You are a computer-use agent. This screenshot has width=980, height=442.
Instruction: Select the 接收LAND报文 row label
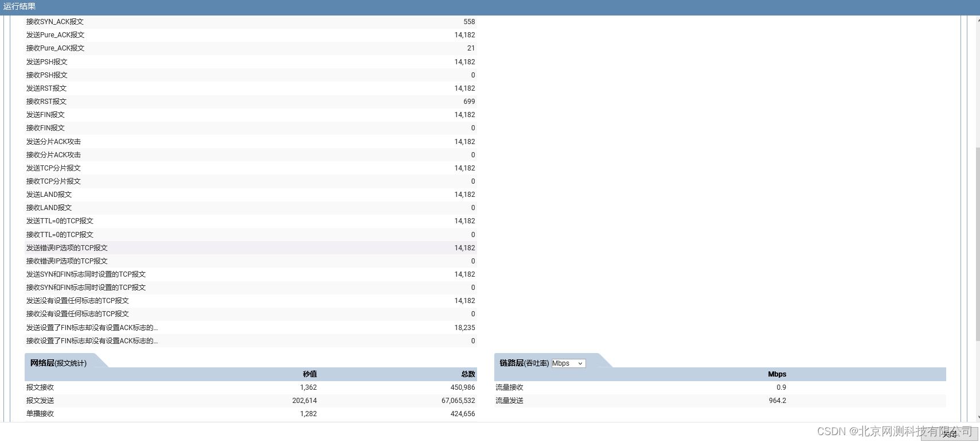49,208
